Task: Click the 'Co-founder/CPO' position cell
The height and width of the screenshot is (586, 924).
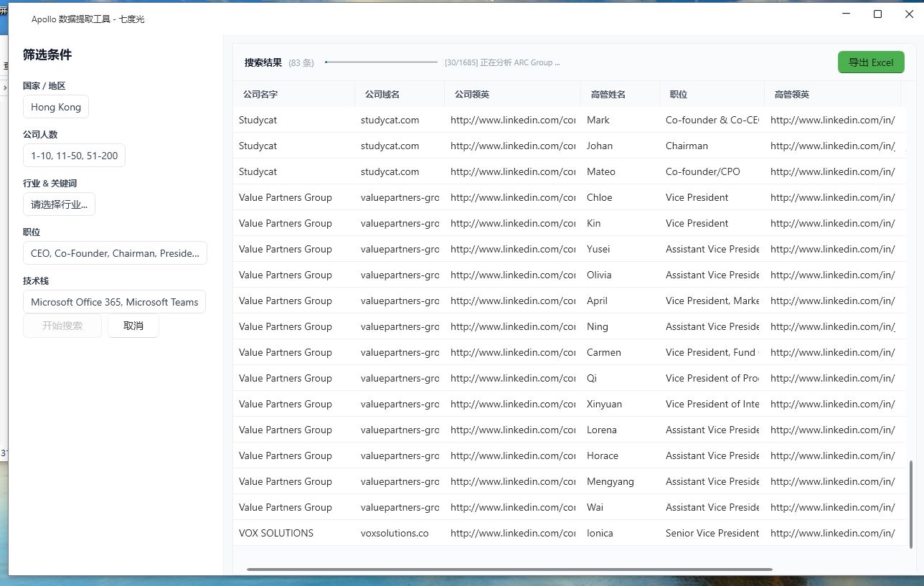Action: pos(712,171)
